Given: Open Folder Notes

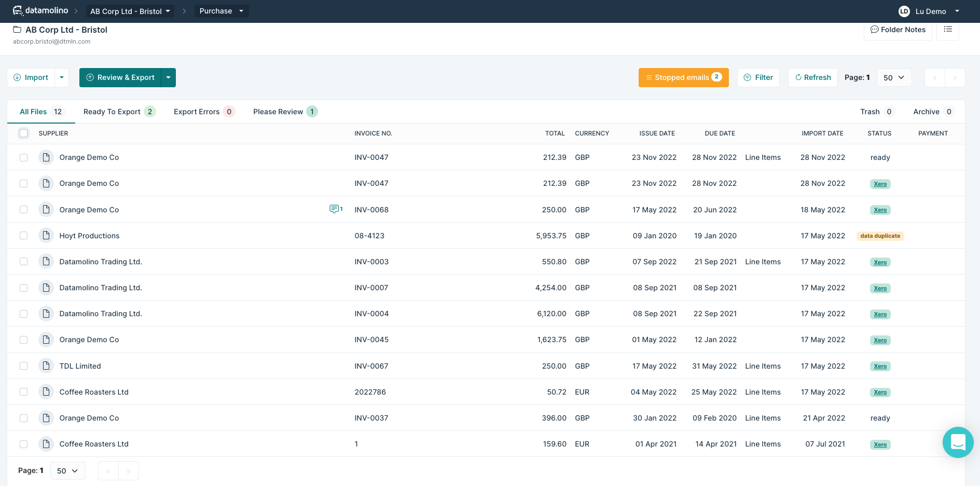Looking at the screenshot, I should (898, 30).
